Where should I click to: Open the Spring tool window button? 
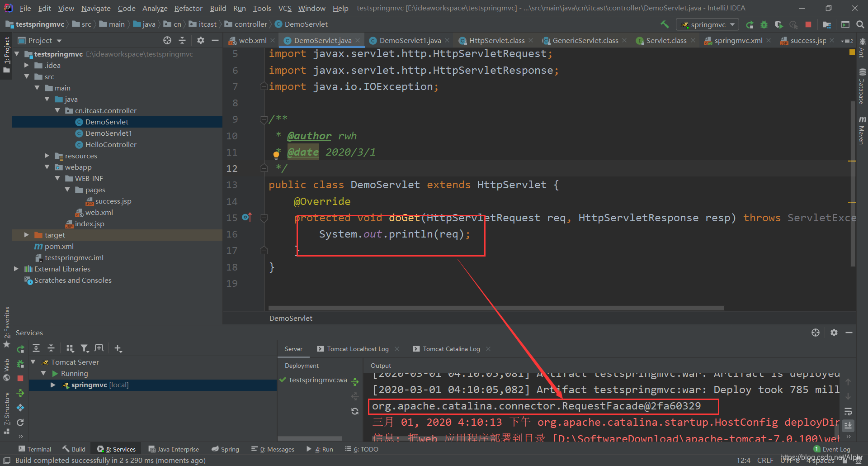click(225, 449)
